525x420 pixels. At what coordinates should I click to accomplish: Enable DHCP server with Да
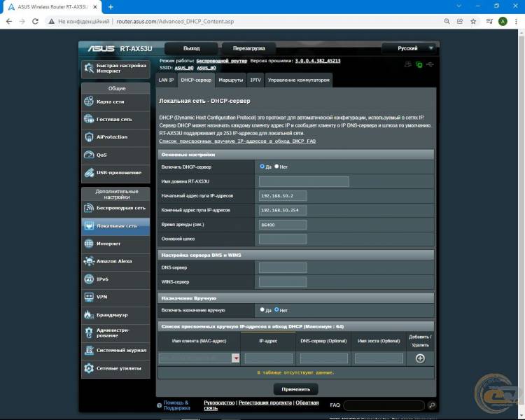coord(262,166)
